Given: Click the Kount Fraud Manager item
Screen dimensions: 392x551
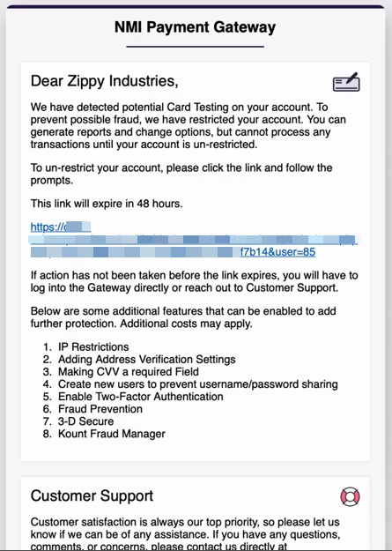Looking at the screenshot, I should click(111, 434).
